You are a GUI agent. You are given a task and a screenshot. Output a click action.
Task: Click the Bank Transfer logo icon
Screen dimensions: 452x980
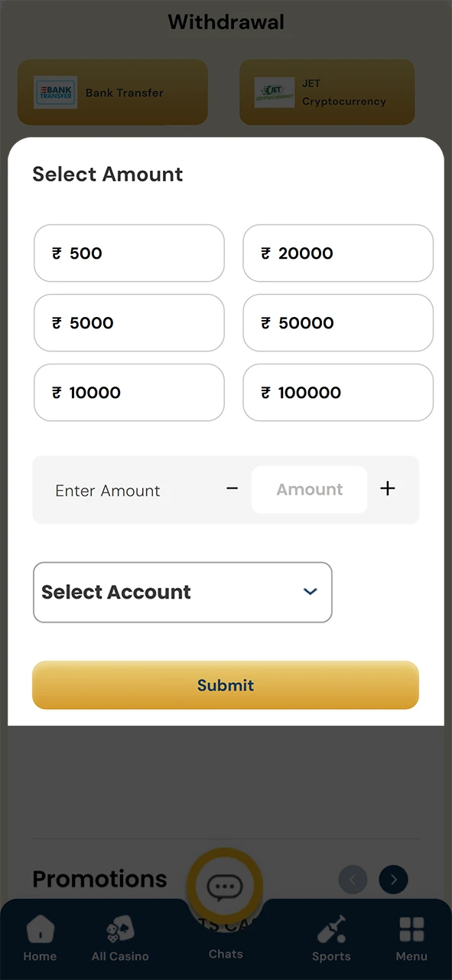pyautogui.click(x=55, y=92)
